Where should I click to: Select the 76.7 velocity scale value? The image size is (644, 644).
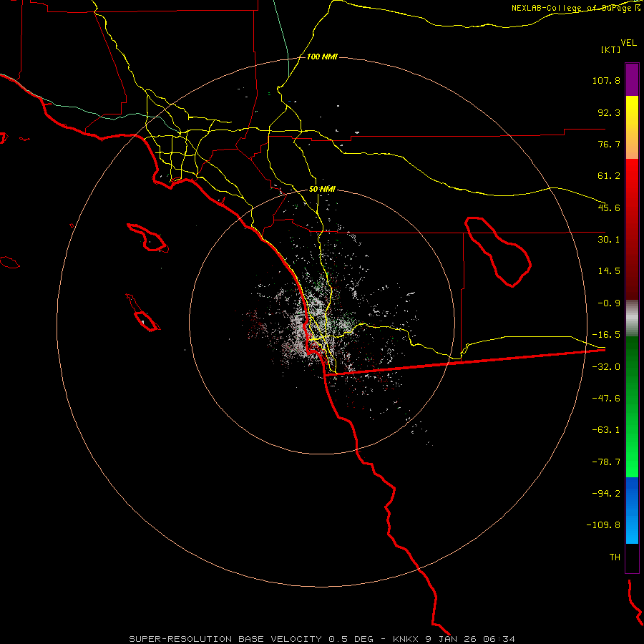tap(609, 144)
